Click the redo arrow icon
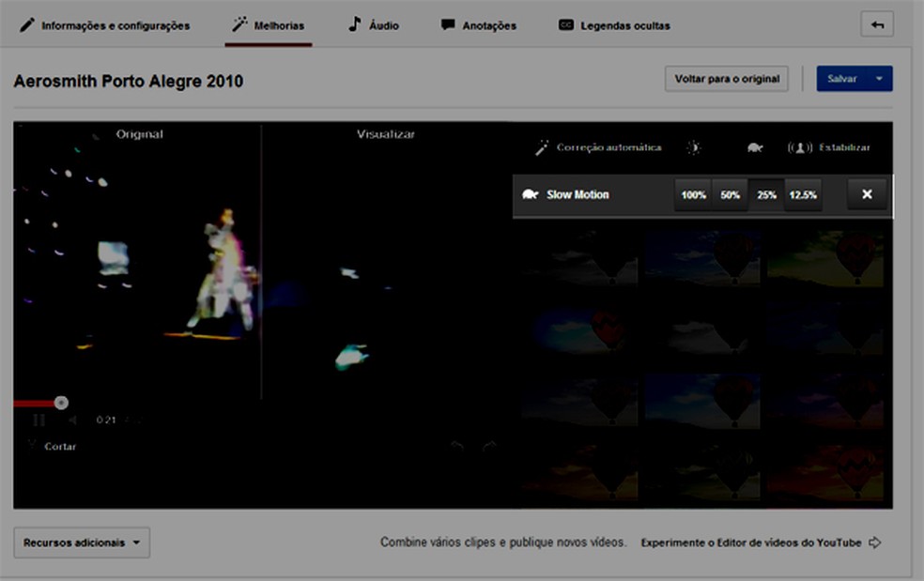This screenshot has width=924, height=581. tap(489, 446)
